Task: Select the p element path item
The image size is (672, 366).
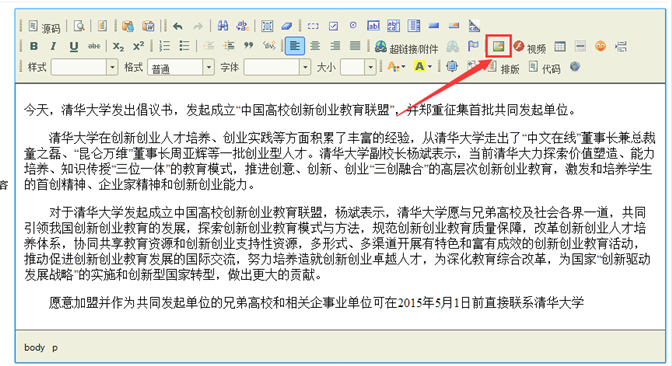Action: coord(55,348)
